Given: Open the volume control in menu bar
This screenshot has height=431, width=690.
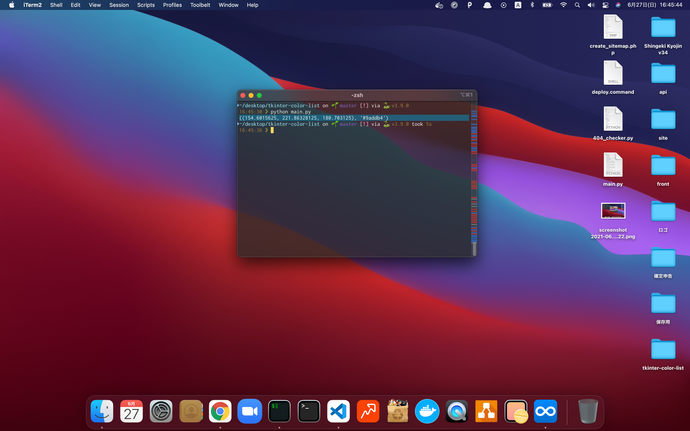Looking at the screenshot, I should [x=591, y=5].
